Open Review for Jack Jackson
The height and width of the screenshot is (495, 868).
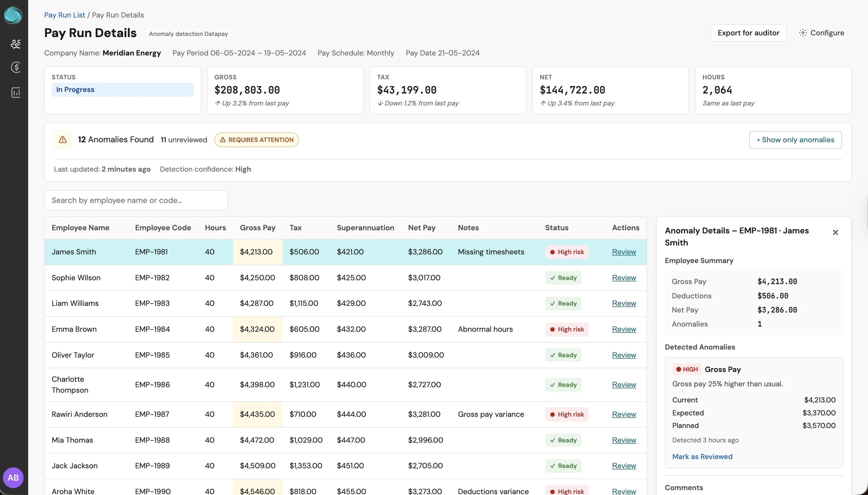point(624,466)
